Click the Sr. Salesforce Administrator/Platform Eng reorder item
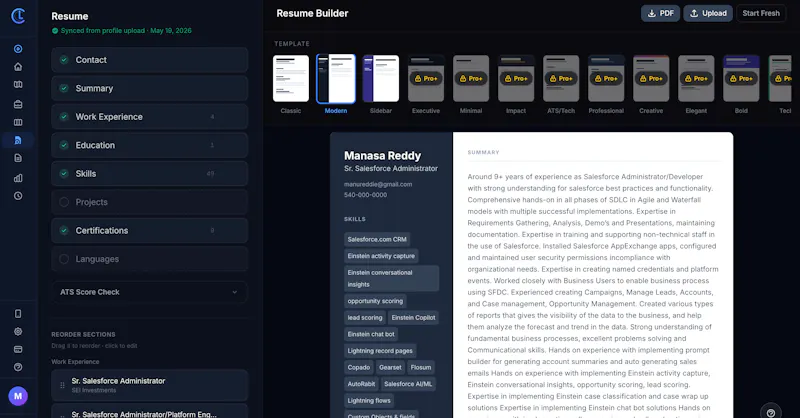Screen dimensions: 800x418 click(149, 411)
